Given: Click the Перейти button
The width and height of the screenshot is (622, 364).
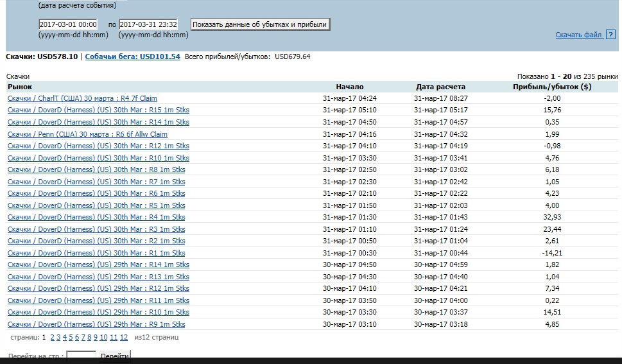Looking at the screenshot, I should click(x=115, y=354).
